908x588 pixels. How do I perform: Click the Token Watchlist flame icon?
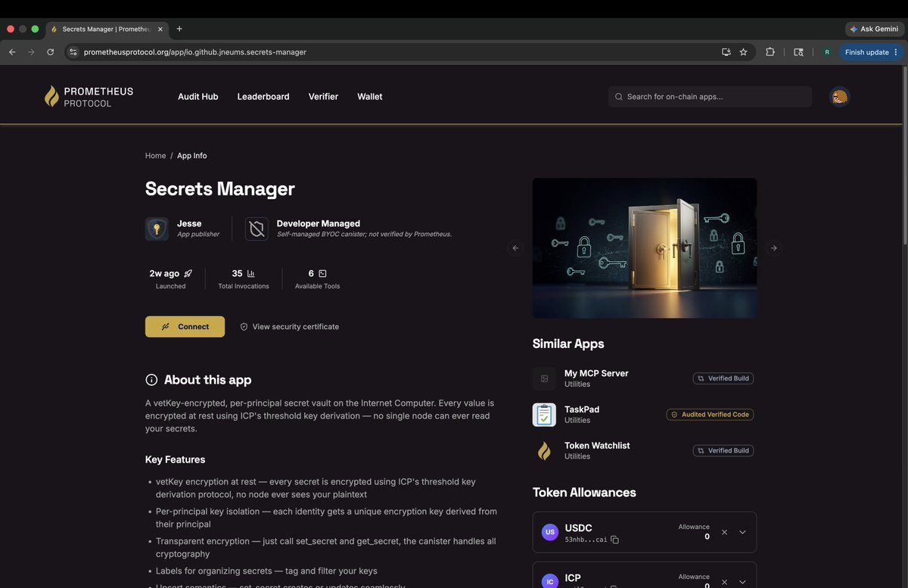(x=544, y=451)
